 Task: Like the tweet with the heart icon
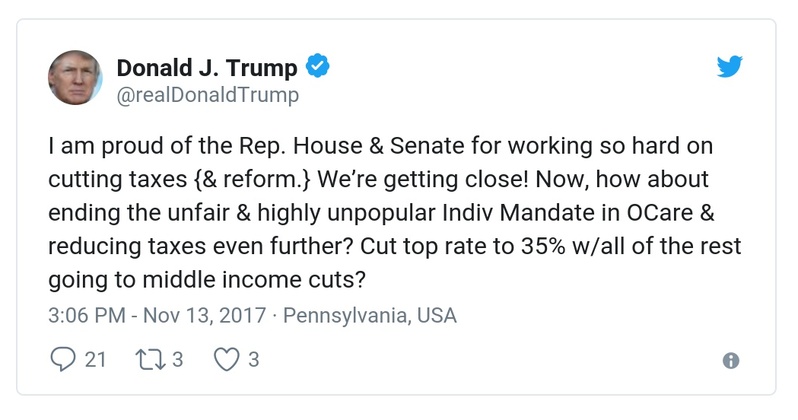click(x=227, y=360)
